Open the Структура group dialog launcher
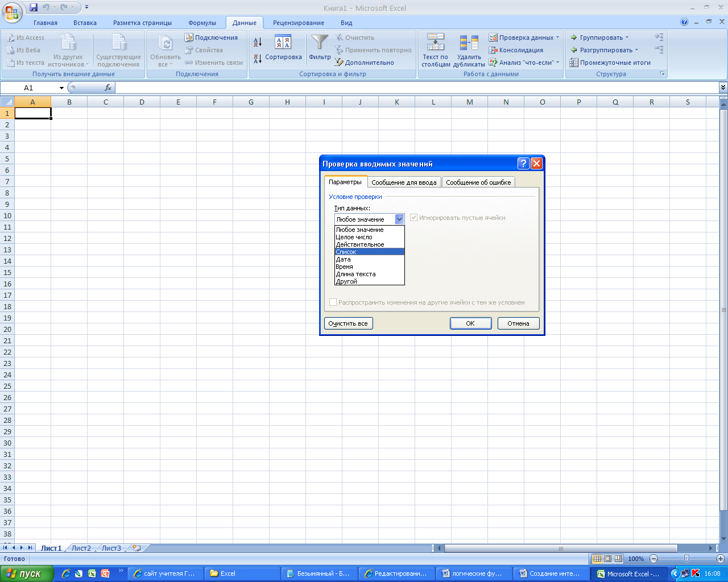The width and height of the screenshot is (728, 582). pyautogui.click(x=662, y=74)
